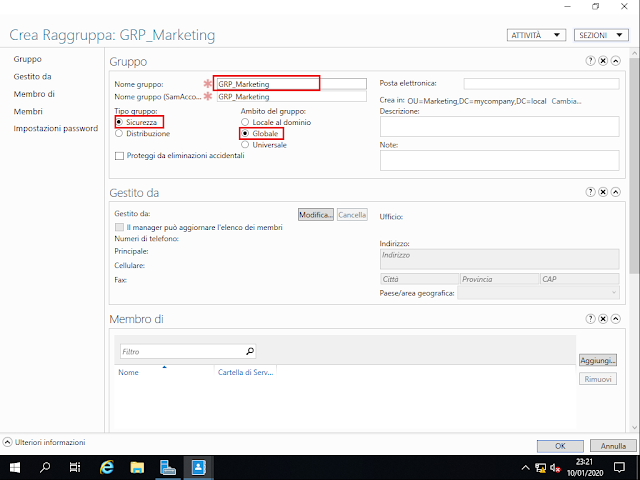Go to Gestito da in the left navigation
The height and width of the screenshot is (480, 640).
[32, 76]
